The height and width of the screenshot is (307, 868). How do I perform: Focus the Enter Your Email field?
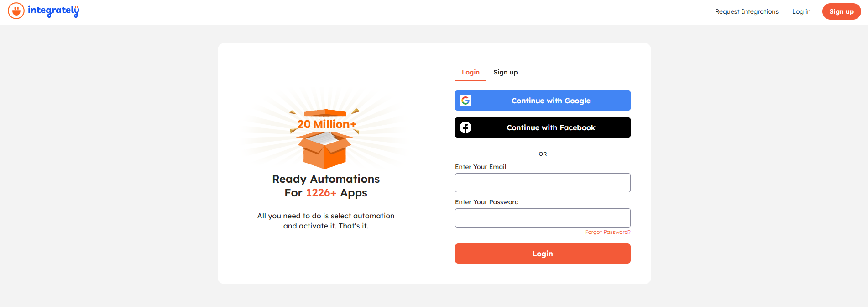[x=543, y=183]
